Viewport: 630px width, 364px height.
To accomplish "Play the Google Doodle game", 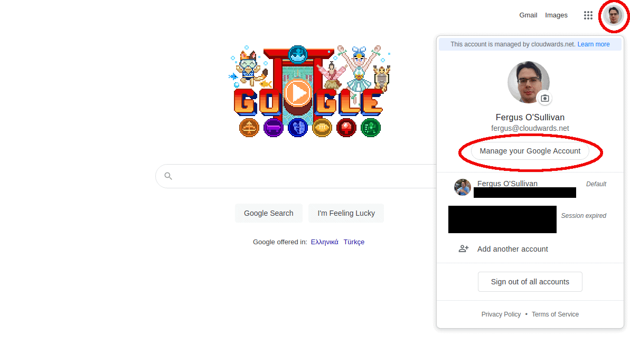I will tap(297, 93).
